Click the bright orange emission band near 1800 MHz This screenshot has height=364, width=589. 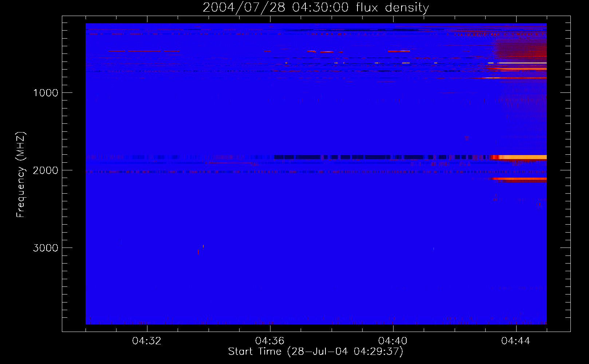[x=518, y=157]
